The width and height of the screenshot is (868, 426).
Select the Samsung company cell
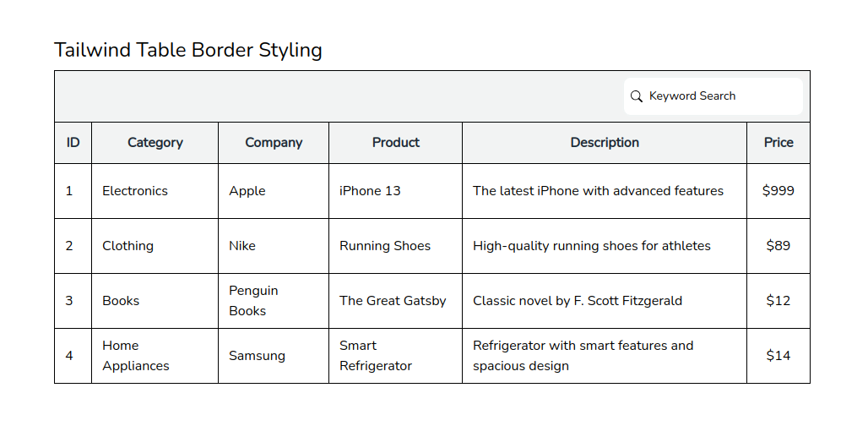[258, 356]
